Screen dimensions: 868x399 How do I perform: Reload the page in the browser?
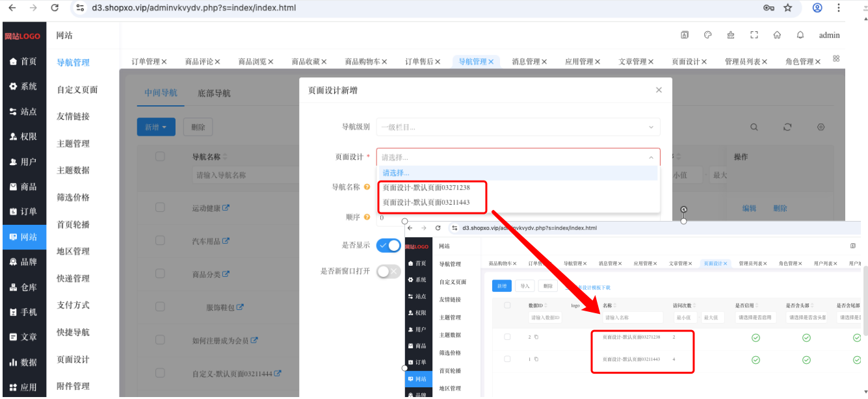[55, 8]
